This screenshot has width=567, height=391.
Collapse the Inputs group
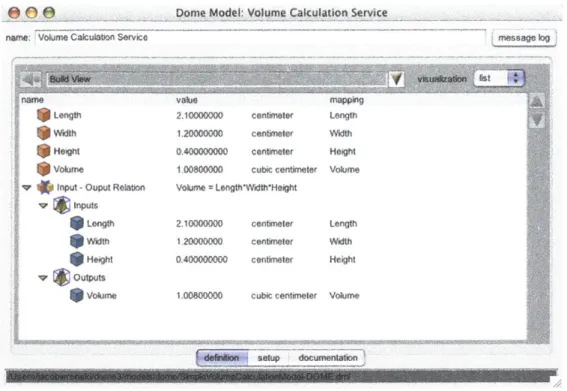[x=43, y=205]
